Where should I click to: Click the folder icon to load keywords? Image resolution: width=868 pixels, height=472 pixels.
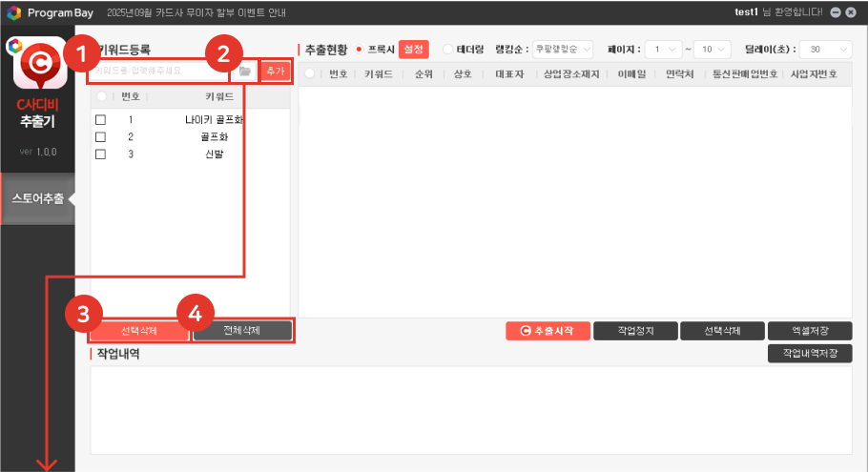(x=245, y=72)
